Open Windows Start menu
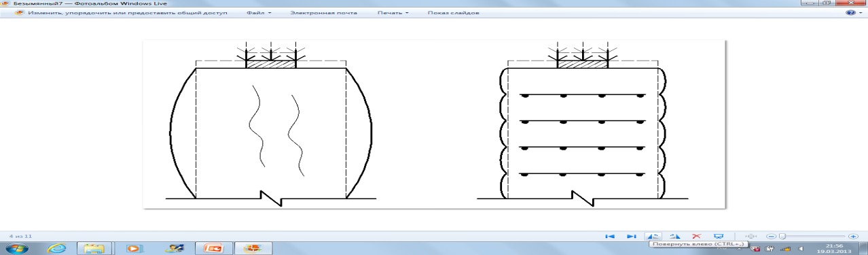Viewport: 868px width, 255px height. [18, 248]
